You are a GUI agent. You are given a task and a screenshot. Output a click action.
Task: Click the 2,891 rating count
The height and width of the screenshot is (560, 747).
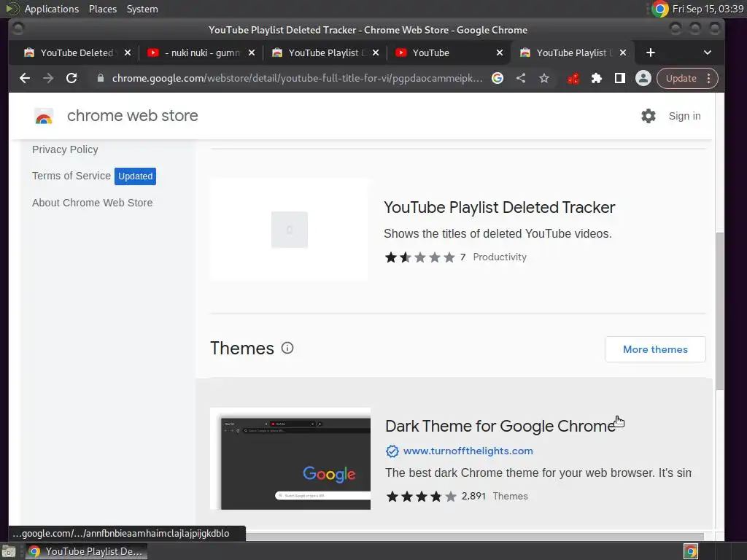pyautogui.click(x=473, y=496)
